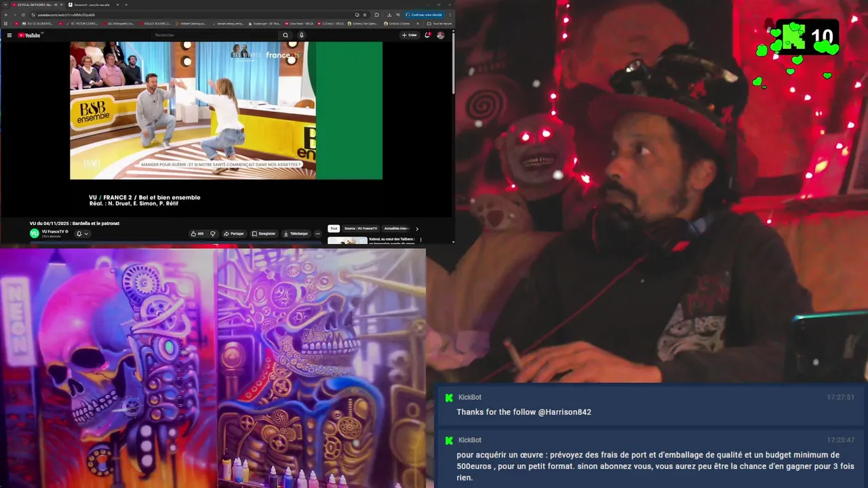Image resolution: width=868 pixels, height=488 pixels.
Task: Open options menu for the Kaboul video
Action: coord(420,239)
